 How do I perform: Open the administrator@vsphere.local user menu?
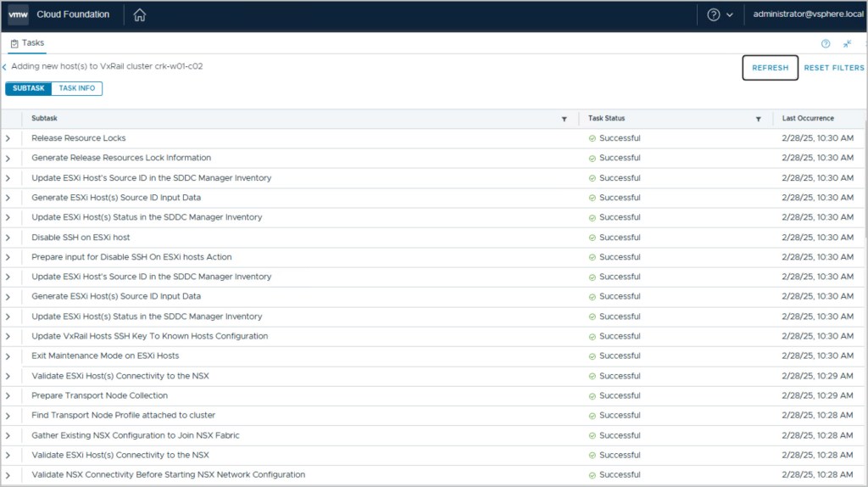[808, 15]
